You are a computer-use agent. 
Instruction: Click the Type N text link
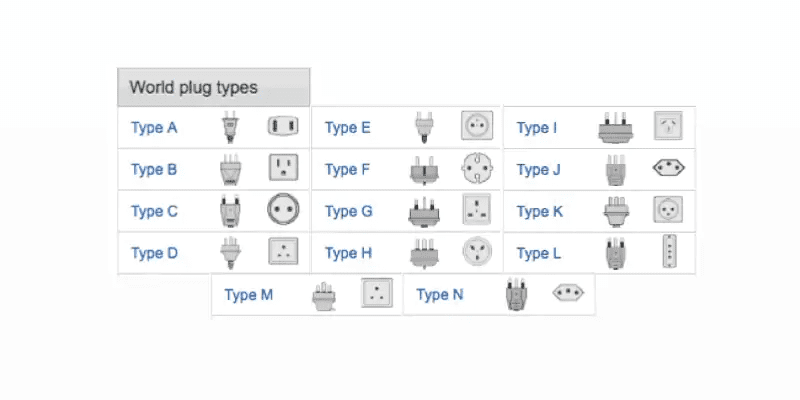[x=440, y=295]
